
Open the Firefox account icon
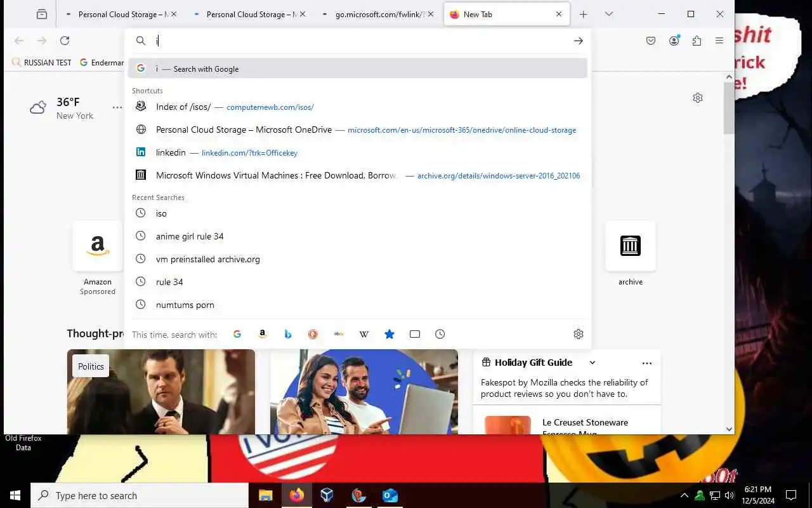coord(674,41)
